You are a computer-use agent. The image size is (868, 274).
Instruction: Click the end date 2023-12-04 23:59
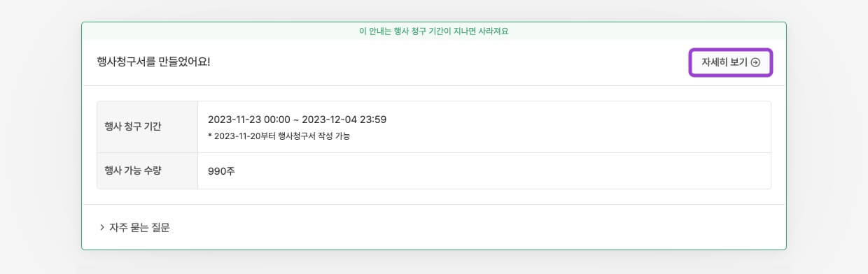(x=344, y=120)
